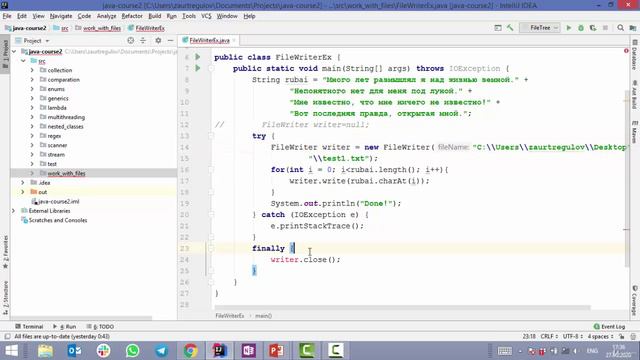Viewport: 640px width, 360px height.
Task: Expand External Libraries node
Action: tap(13, 211)
